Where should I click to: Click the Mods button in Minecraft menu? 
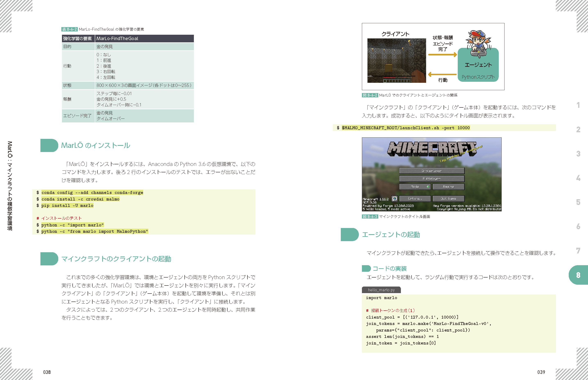click(415, 187)
